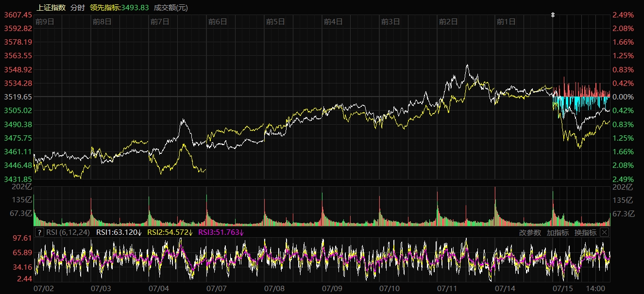Click 加指标 to add an indicator

point(558,232)
